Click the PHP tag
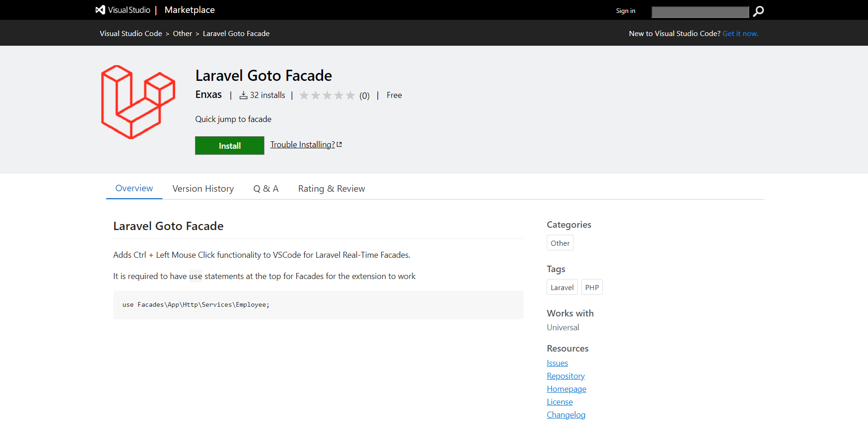 point(592,287)
